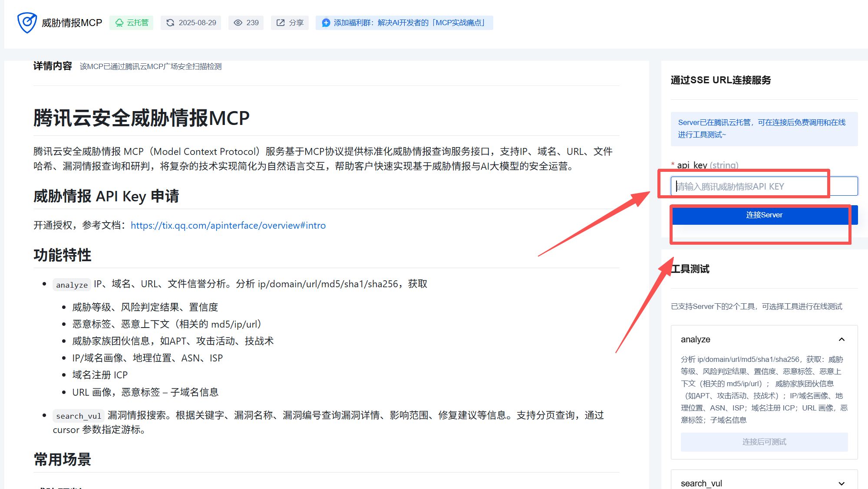Click the eye icon next to 239
Image resolution: width=868 pixels, height=489 pixels.
pos(238,23)
